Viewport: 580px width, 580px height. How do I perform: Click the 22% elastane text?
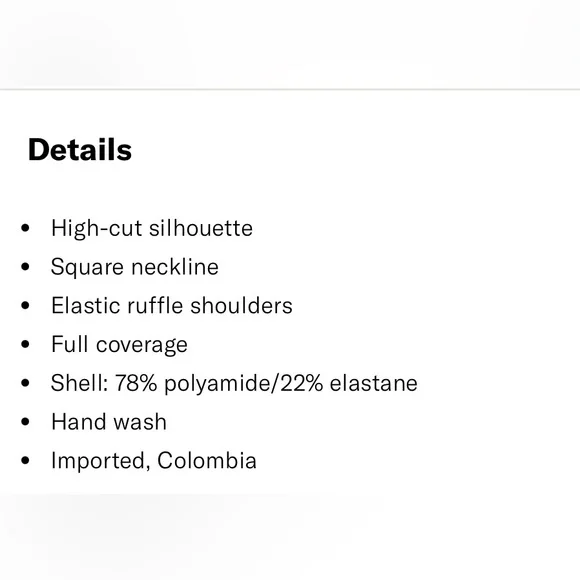(349, 383)
